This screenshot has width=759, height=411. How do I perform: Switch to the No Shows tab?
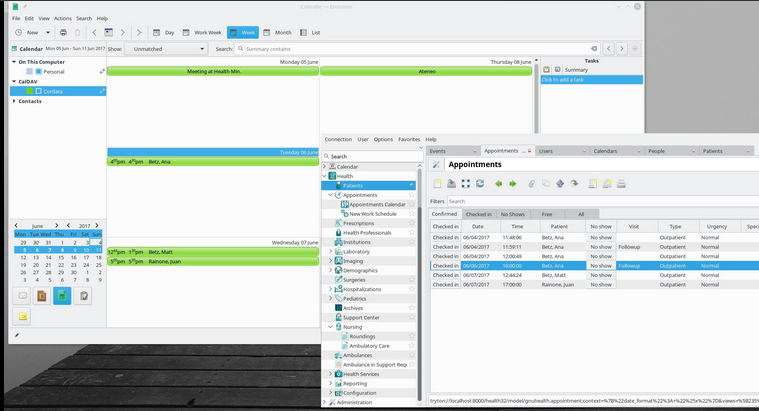513,214
